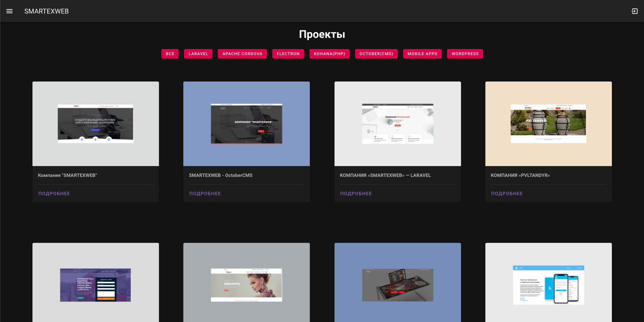This screenshot has height=322, width=644.
Task: Select the Kohana(PHP) filter
Action: coord(329,54)
